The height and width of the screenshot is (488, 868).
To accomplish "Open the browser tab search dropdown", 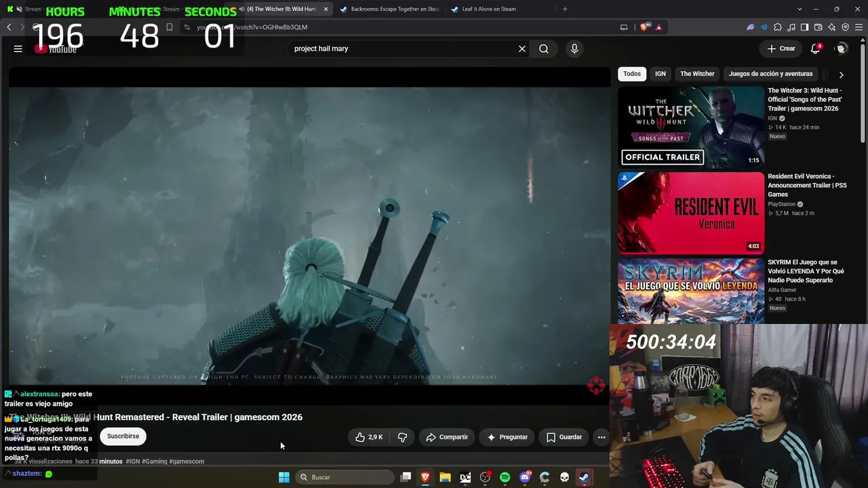I will coord(800,9).
